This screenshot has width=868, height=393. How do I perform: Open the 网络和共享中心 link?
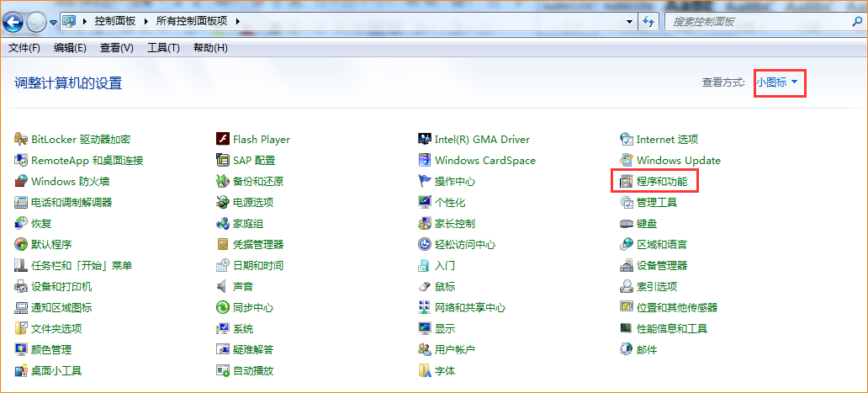pos(470,308)
